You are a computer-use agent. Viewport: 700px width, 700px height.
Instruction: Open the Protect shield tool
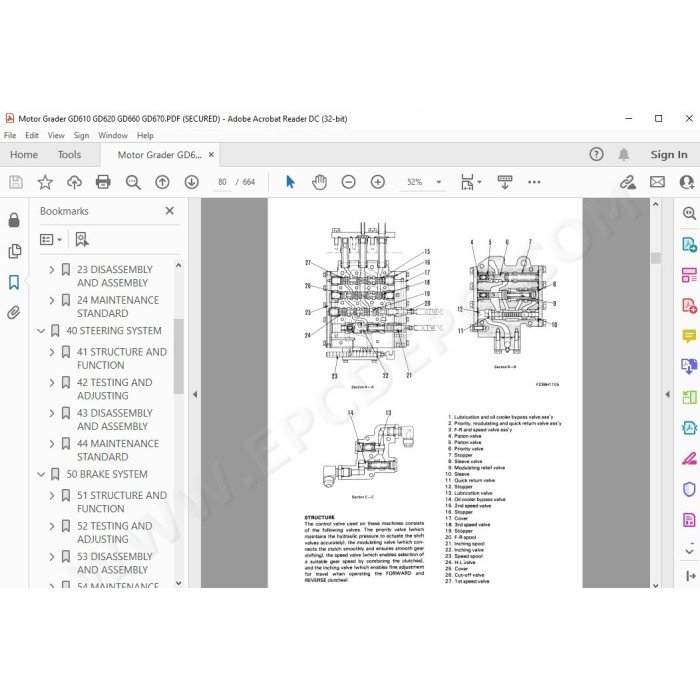click(689, 489)
